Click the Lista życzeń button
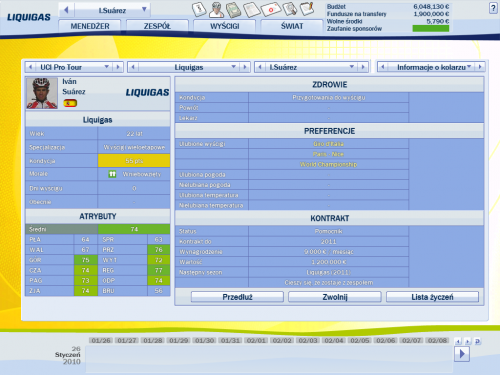 pos(432,297)
